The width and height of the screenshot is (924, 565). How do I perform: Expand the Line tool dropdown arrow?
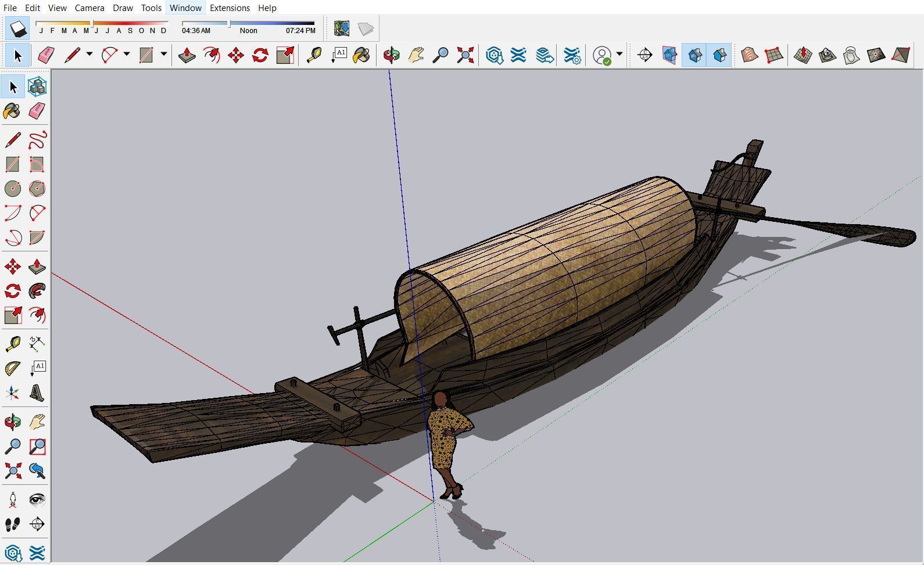89,55
